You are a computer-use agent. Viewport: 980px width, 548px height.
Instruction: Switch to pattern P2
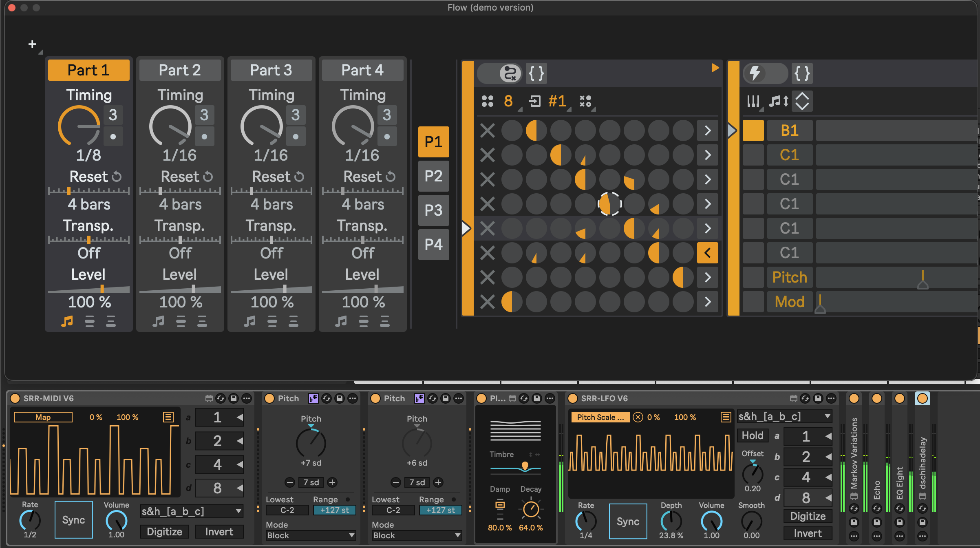point(433,176)
